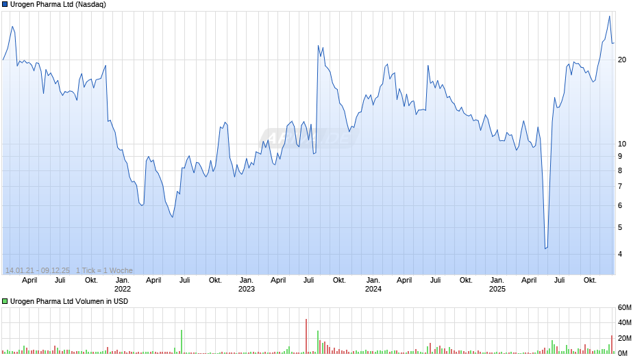Click the price axis label 7
Image resolution: width=644 pixels, height=360 pixels.
click(x=620, y=186)
